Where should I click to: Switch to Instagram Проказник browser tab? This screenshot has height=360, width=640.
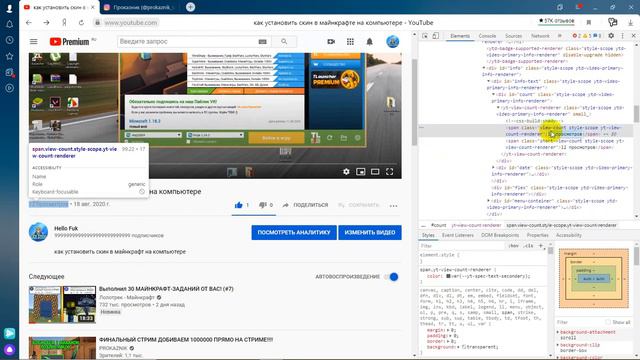click(140, 7)
